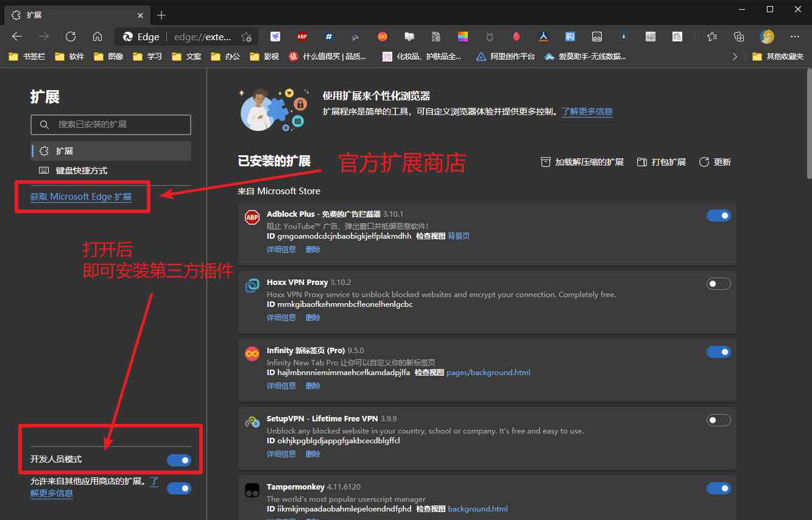Open the Collections icon
This screenshot has width=812, height=520.
(739, 37)
